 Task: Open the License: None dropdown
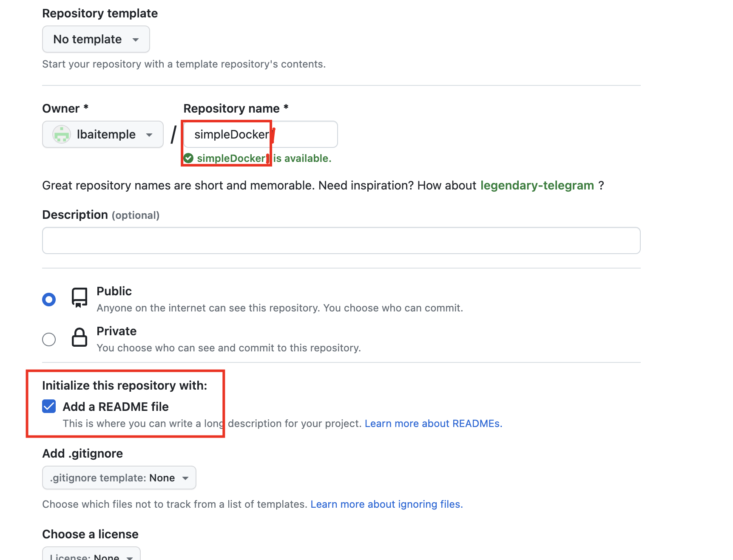91,555
